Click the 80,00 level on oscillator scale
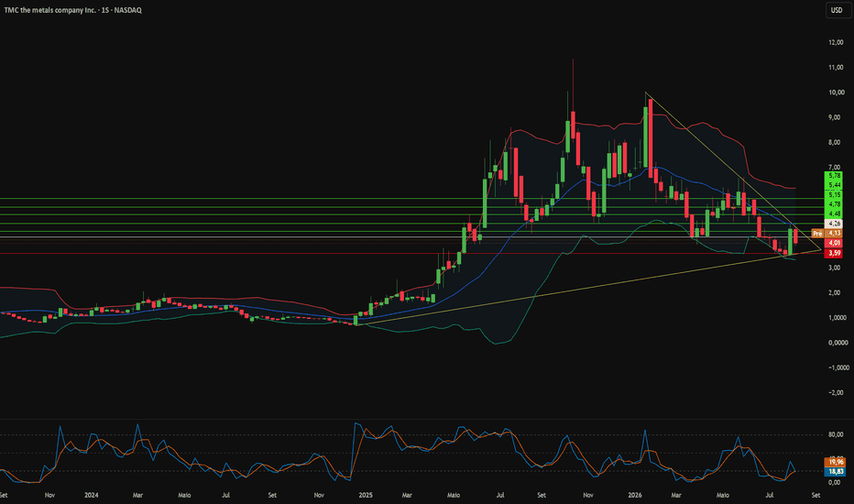Viewport: 854px width, 504px height. 836,434
